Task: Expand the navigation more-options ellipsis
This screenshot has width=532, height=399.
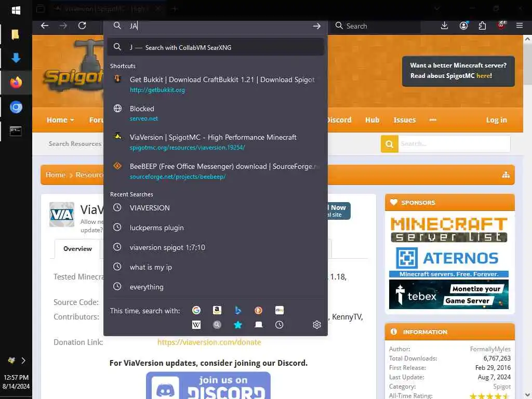Action: pyautogui.click(x=433, y=120)
